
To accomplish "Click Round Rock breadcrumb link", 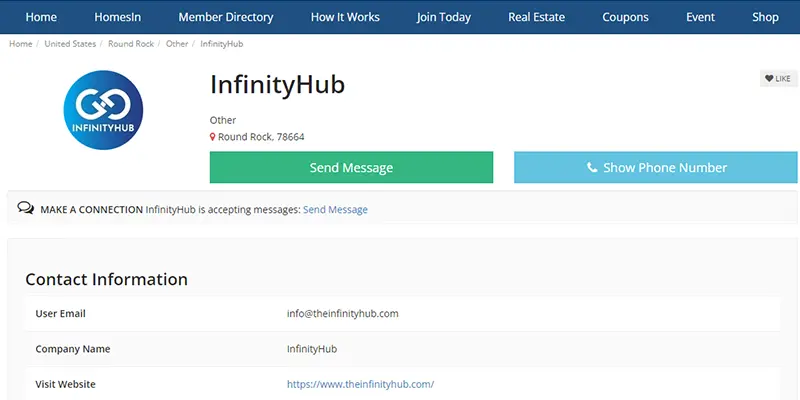I will pos(131,44).
